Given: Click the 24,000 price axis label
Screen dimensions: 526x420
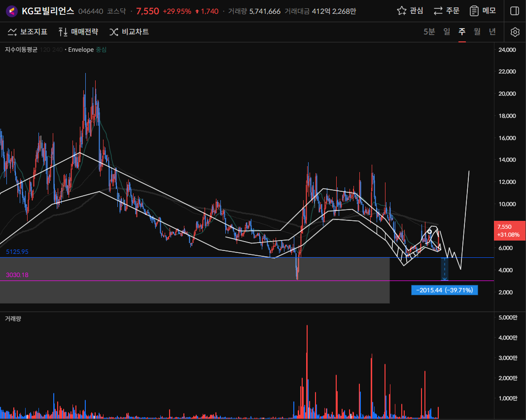Looking at the screenshot, I should coord(507,50).
